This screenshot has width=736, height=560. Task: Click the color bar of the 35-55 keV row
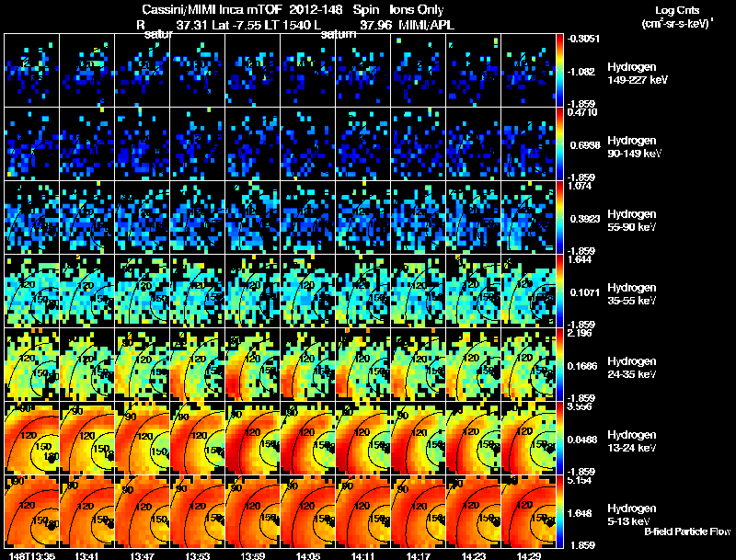(559, 291)
